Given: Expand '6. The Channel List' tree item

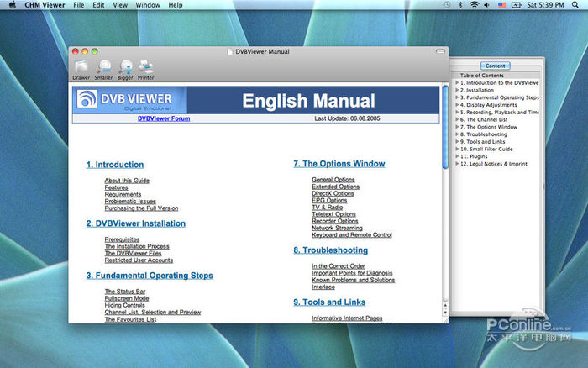Looking at the screenshot, I should click(457, 120).
